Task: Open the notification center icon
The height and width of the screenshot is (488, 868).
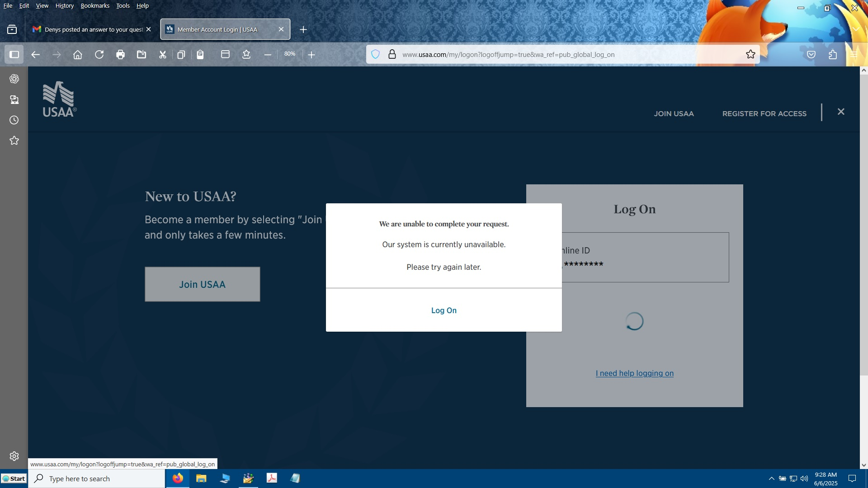Action: point(852,479)
